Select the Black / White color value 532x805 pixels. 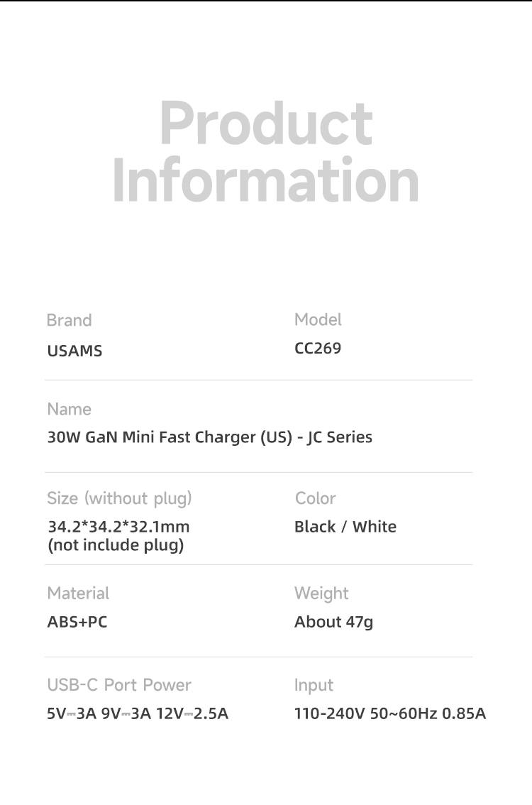click(345, 527)
